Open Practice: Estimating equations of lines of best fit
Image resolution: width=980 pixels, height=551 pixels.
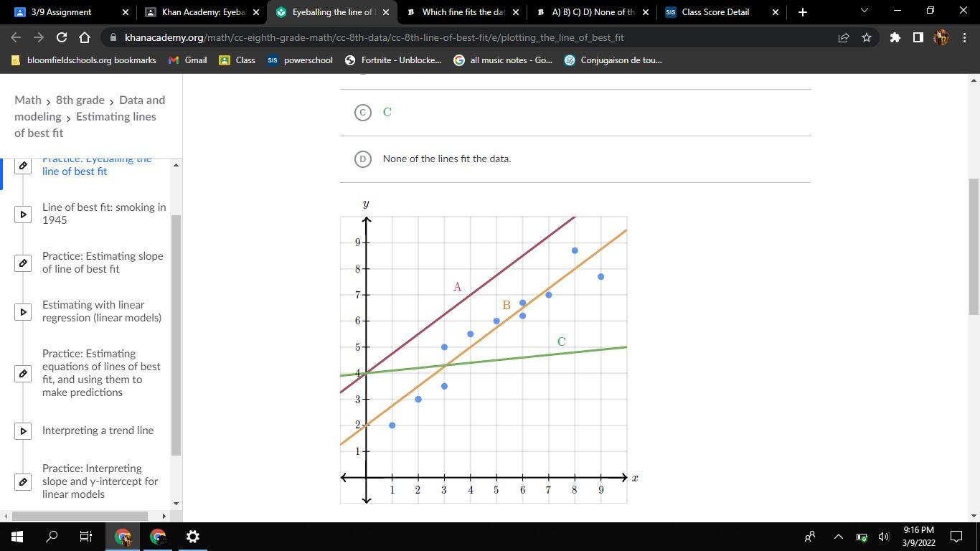pyautogui.click(x=101, y=373)
